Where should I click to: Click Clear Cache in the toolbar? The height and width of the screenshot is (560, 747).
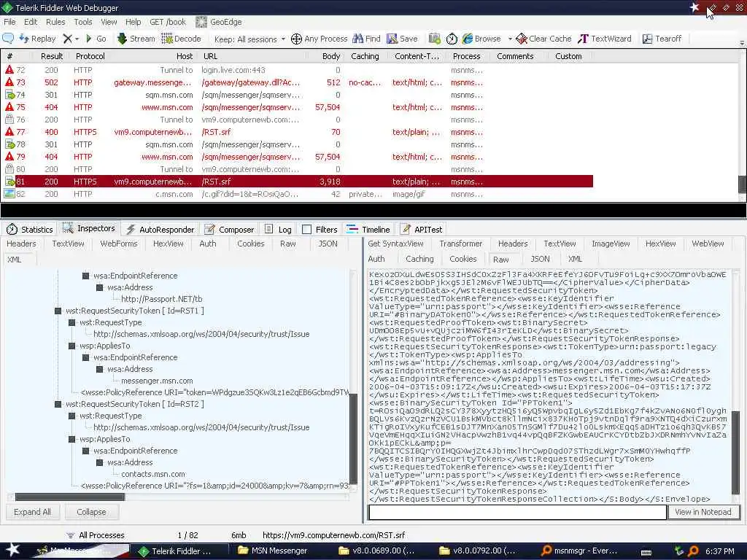(543, 39)
